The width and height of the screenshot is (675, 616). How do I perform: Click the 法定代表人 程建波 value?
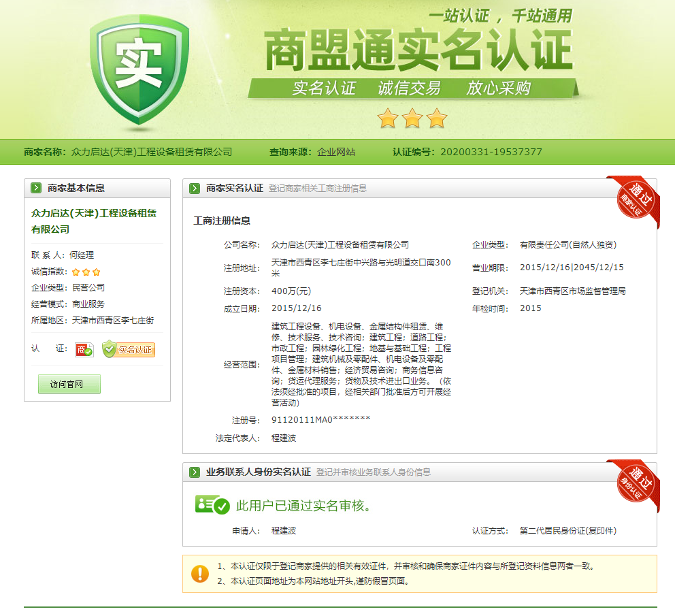(x=284, y=438)
